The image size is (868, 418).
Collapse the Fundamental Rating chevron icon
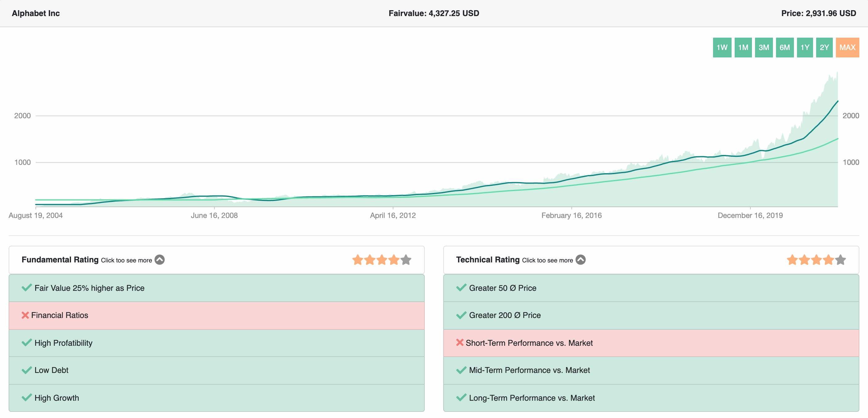(x=159, y=260)
